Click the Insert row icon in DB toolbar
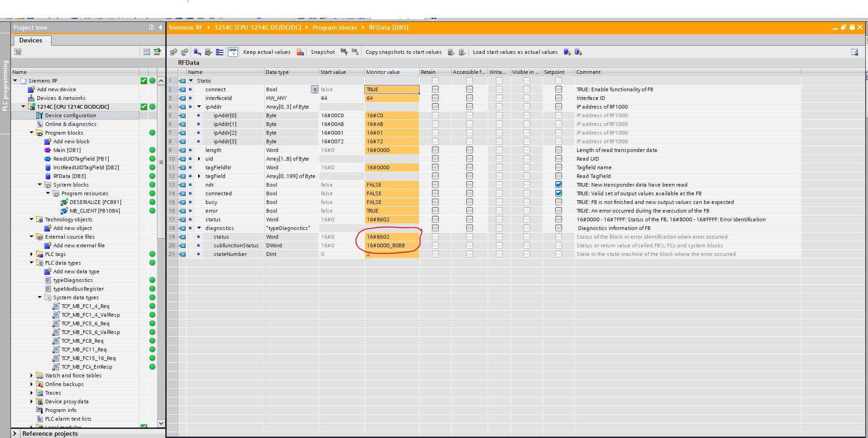868x438 pixels. 174,52
